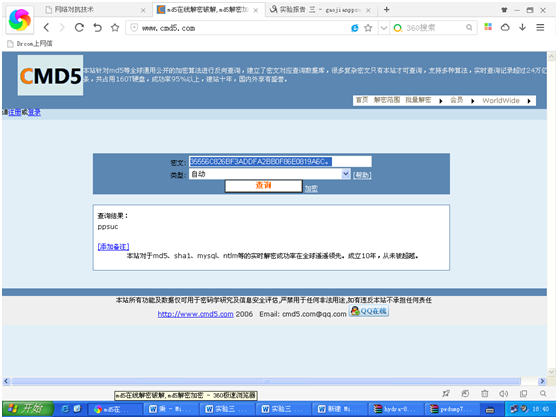558x419 pixels.
Task: Reload the page with refresh icon
Action: tap(79, 27)
